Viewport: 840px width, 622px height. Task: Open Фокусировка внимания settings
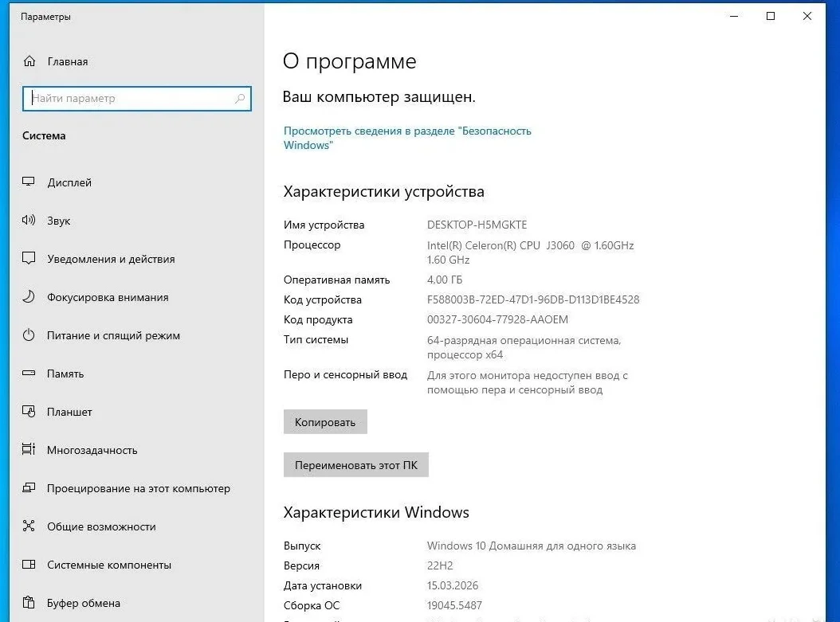pyautogui.click(x=136, y=297)
